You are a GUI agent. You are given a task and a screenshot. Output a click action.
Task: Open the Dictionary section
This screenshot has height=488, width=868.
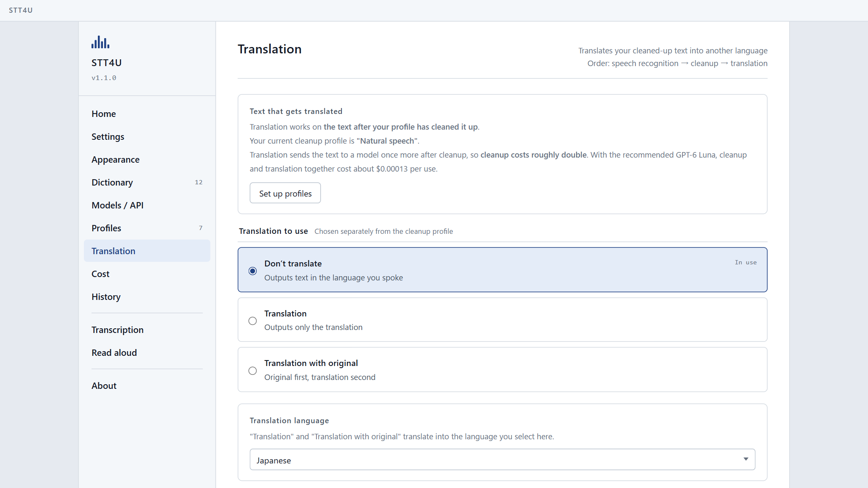point(147,182)
